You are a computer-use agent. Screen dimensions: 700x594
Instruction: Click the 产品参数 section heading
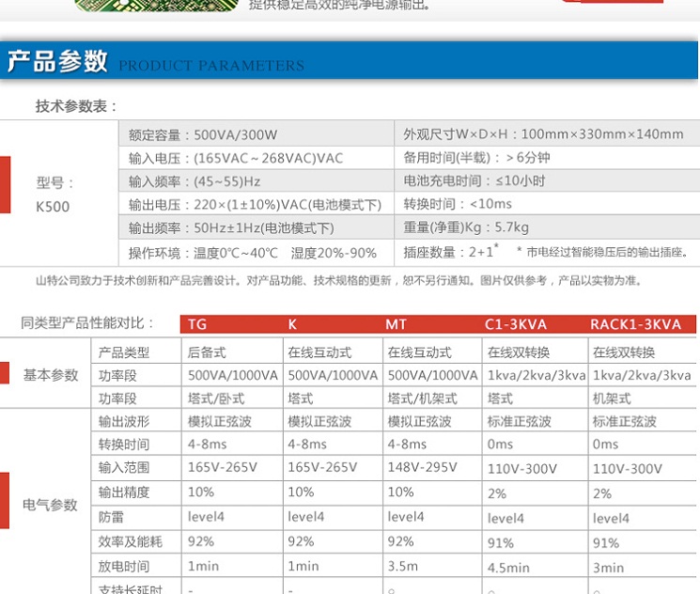point(57,61)
